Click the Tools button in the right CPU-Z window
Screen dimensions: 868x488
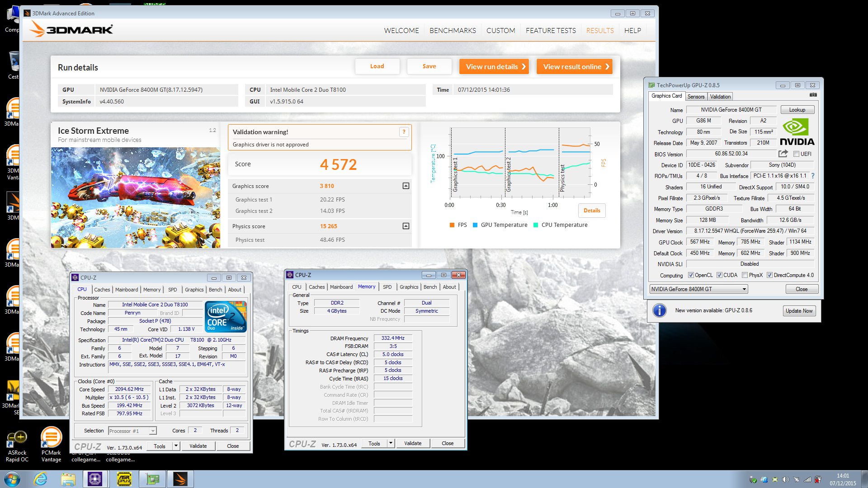[374, 443]
